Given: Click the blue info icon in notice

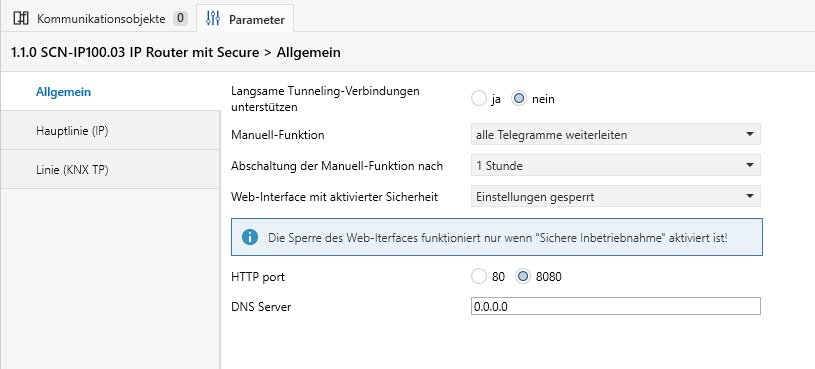Looking at the screenshot, I should pyautogui.click(x=250, y=238).
